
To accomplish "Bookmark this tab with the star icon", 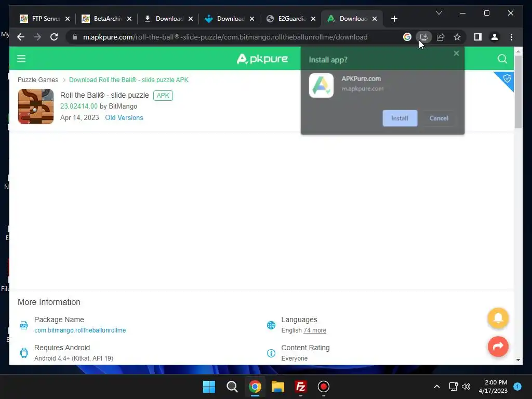I will coord(457,37).
